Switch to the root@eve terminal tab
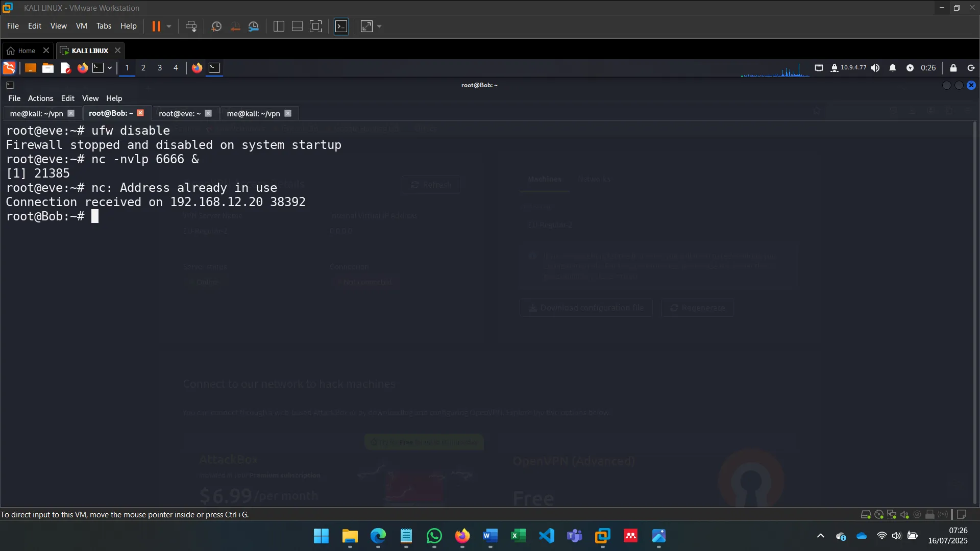The height and width of the screenshot is (551, 980). tap(179, 113)
